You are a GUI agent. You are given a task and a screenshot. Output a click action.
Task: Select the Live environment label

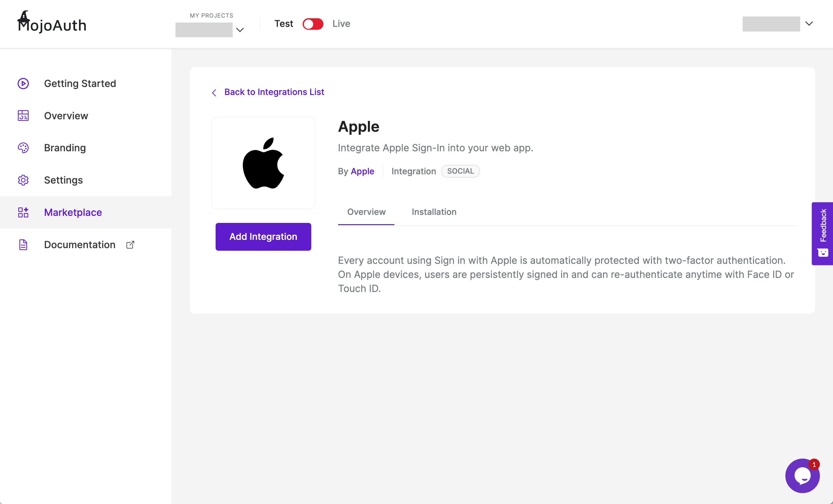(341, 24)
